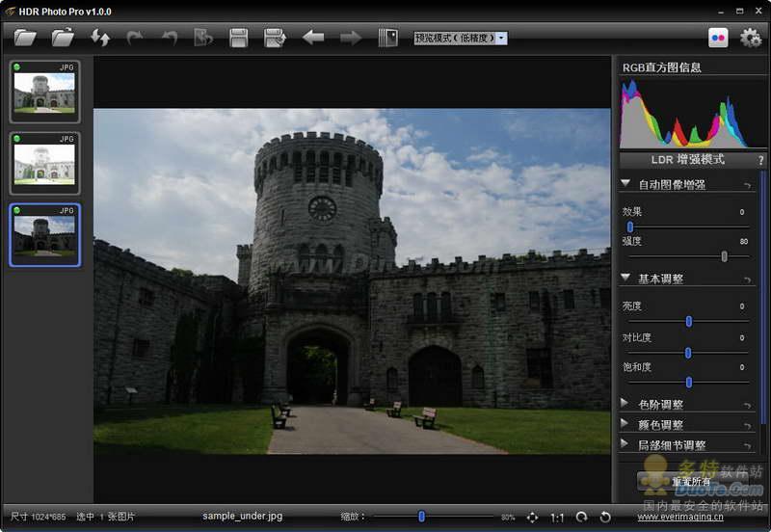This screenshot has width=771, height=532.
Task: Open www.everimaging.cn link
Action: 680,517
